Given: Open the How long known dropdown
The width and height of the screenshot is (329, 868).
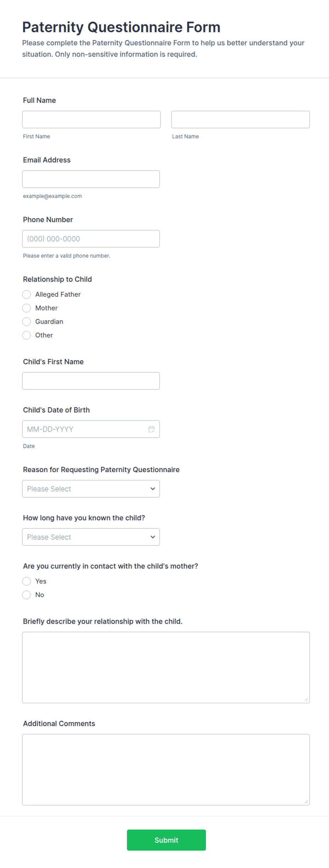Looking at the screenshot, I should [x=91, y=537].
